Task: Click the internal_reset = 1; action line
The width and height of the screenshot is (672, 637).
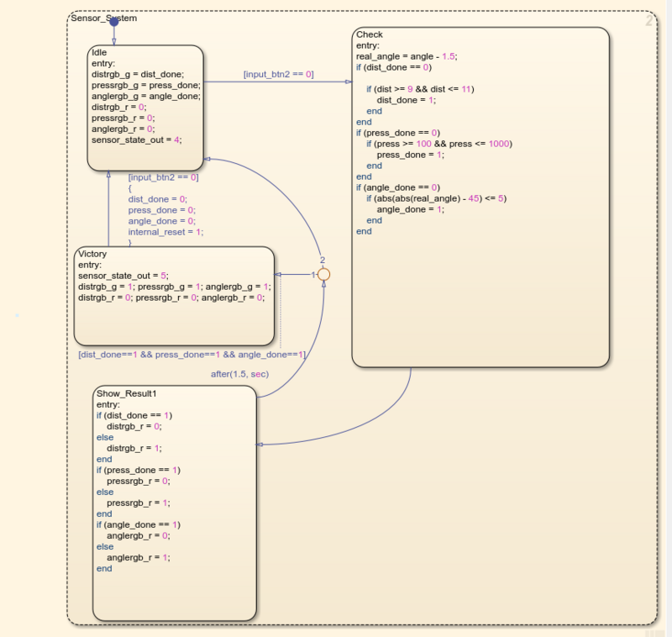Action: (165, 231)
